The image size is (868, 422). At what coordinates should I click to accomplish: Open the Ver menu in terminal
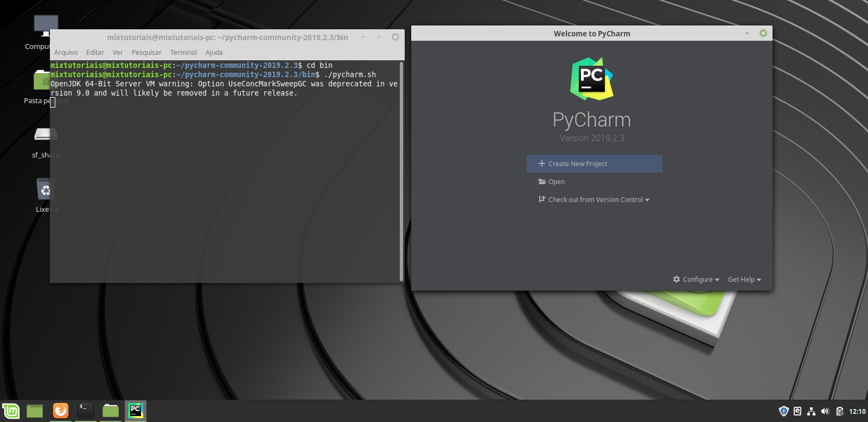pyautogui.click(x=118, y=52)
